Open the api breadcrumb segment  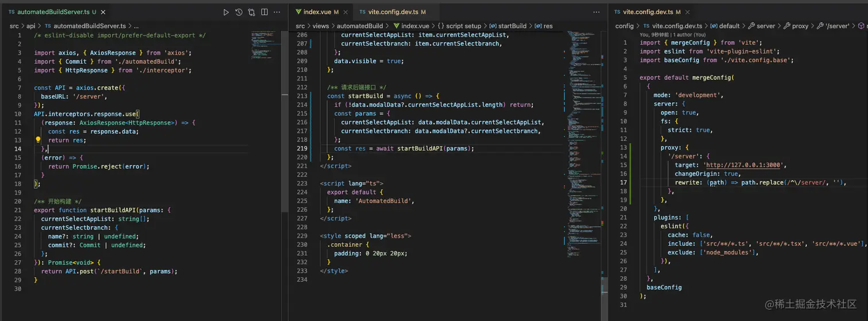[x=31, y=26]
